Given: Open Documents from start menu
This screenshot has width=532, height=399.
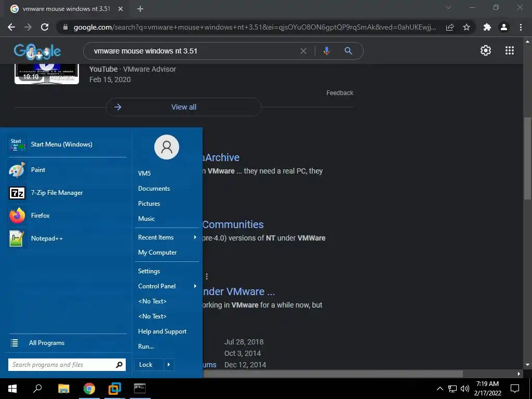Looking at the screenshot, I should point(154,188).
